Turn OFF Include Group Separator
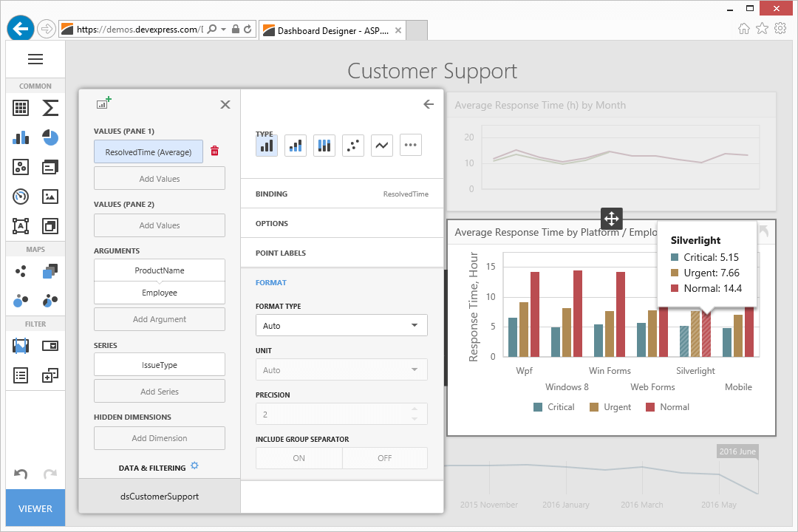Viewport: 798px width, 532px height. tap(384, 458)
